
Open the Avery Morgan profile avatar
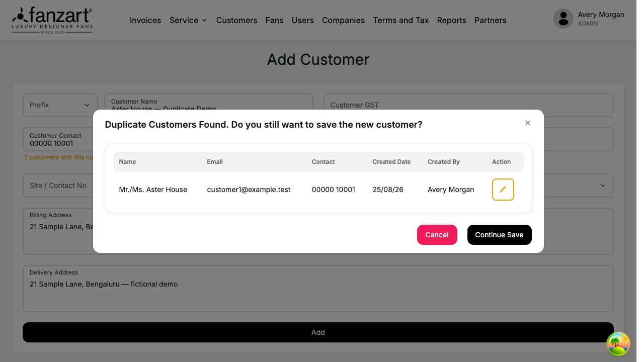[563, 19]
